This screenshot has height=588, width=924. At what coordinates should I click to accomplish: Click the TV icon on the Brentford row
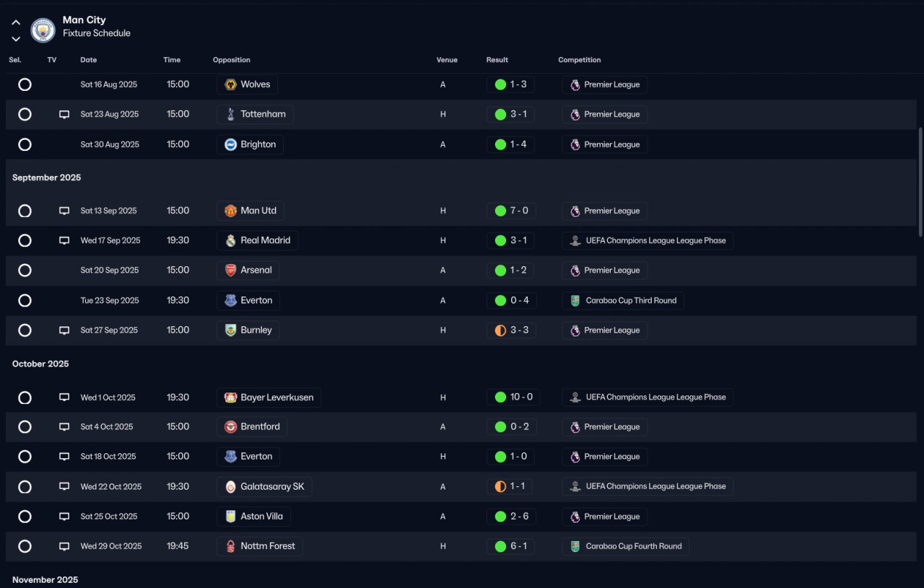tap(64, 427)
